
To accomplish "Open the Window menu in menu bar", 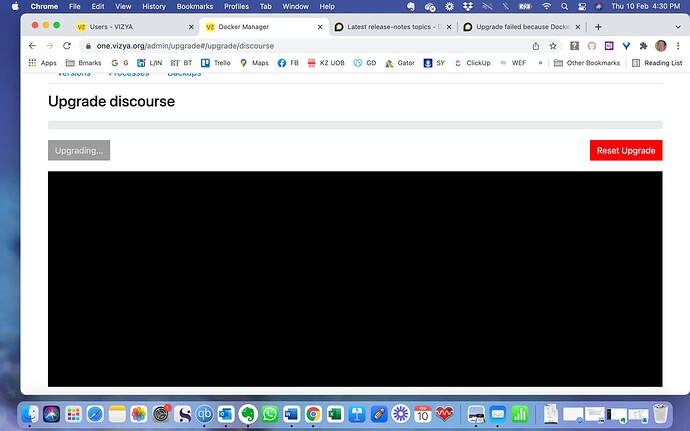I will tap(295, 7).
